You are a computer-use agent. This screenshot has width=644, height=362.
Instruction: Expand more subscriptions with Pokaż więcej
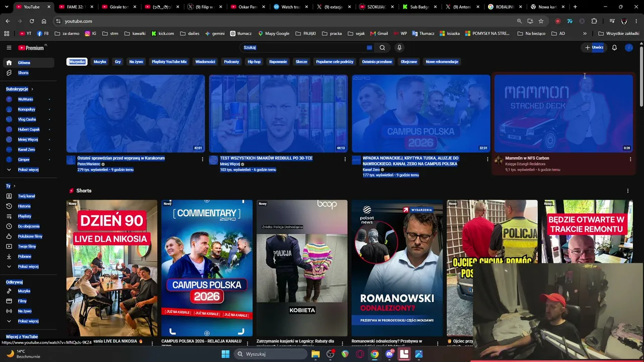[28, 170]
